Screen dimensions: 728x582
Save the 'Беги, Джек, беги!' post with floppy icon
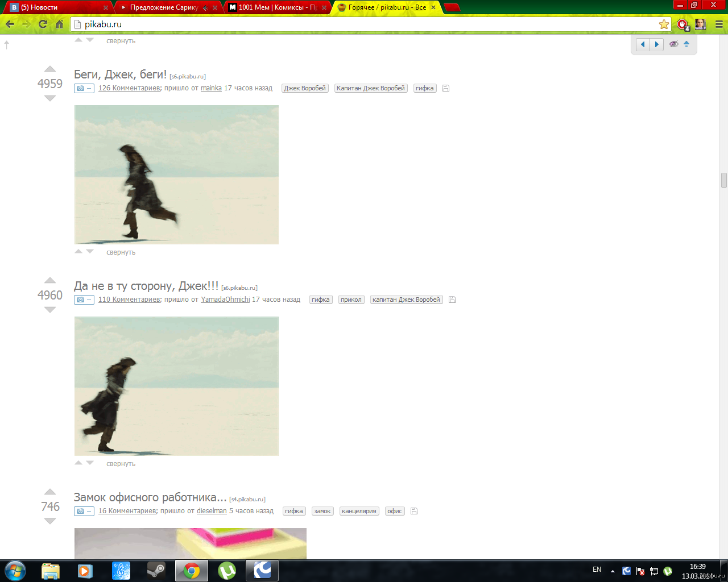click(446, 89)
